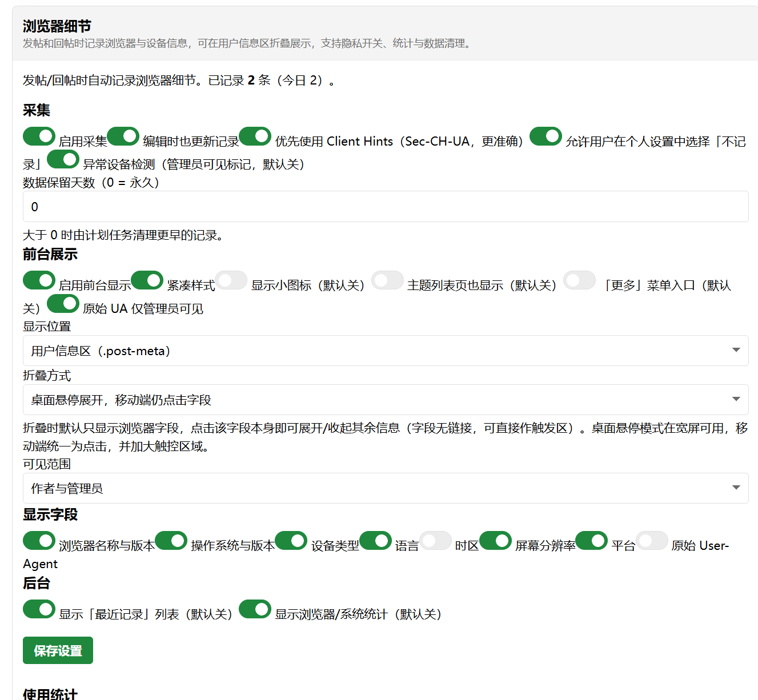Toggle 显示「最近记录」列表 switch
758x700 pixels.
(x=39, y=609)
